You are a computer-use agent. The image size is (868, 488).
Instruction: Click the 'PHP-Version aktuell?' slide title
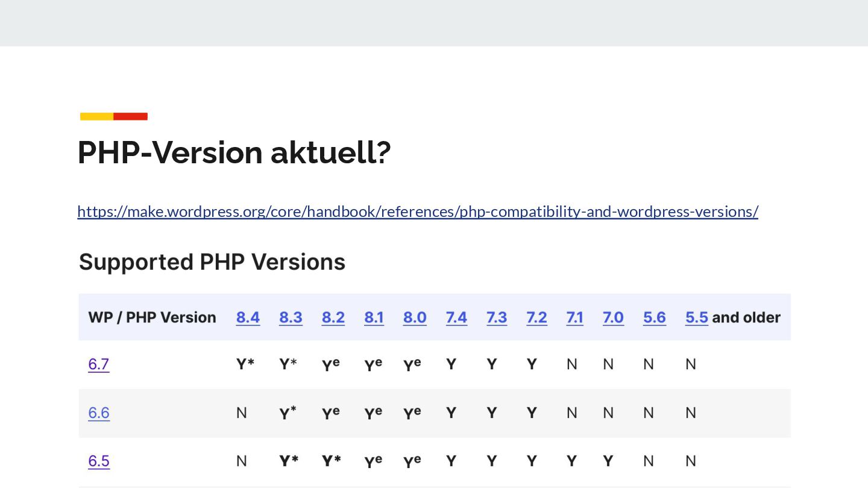coord(234,152)
